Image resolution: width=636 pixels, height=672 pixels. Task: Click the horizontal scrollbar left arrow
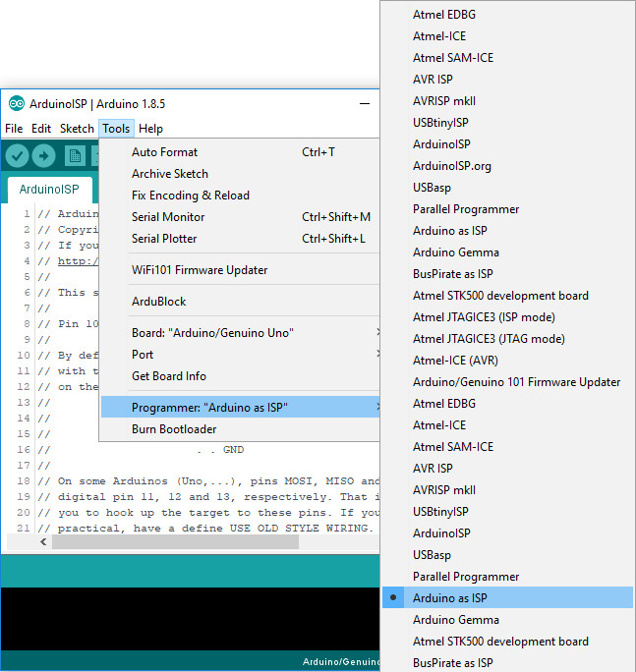click(43, 541)
